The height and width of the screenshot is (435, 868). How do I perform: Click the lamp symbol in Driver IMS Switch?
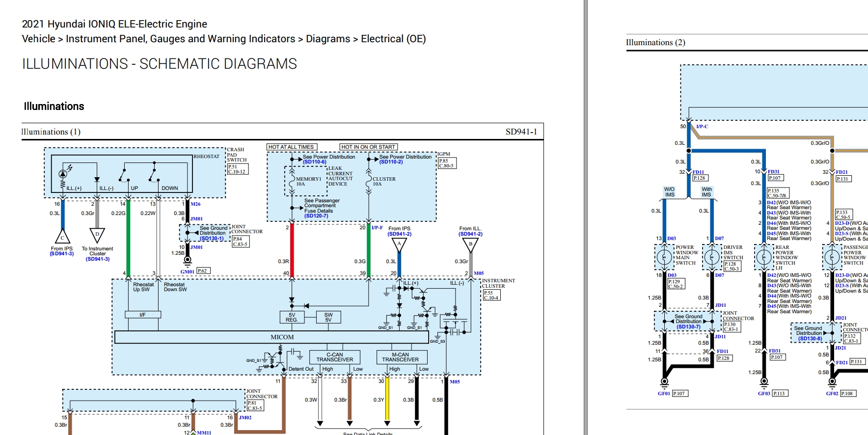pyautogui.click(x=711, y=257)
